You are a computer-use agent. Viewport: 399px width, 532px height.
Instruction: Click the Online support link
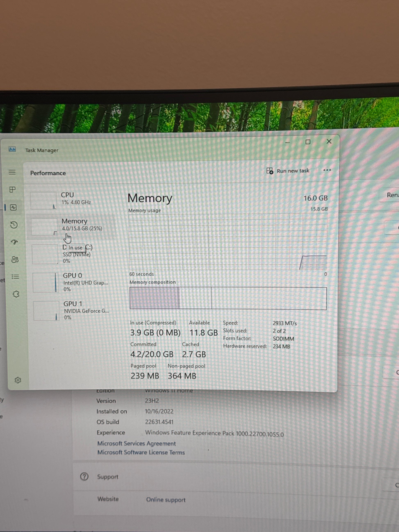click(x=166, y=500)
